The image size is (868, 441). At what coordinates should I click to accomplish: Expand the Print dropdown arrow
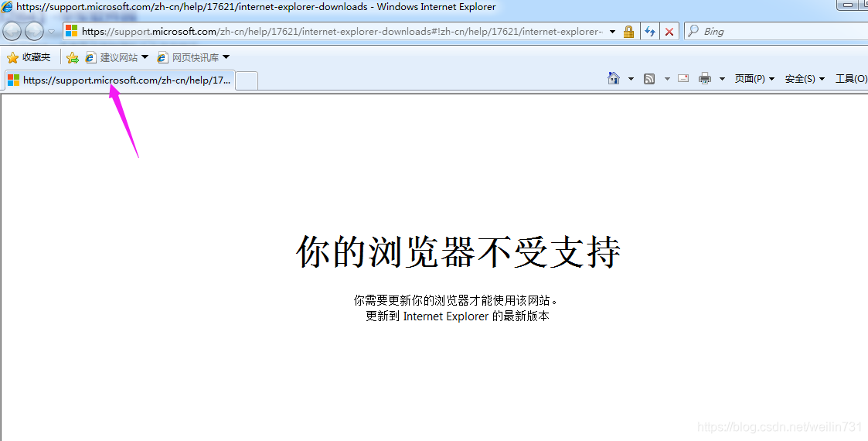722,79
